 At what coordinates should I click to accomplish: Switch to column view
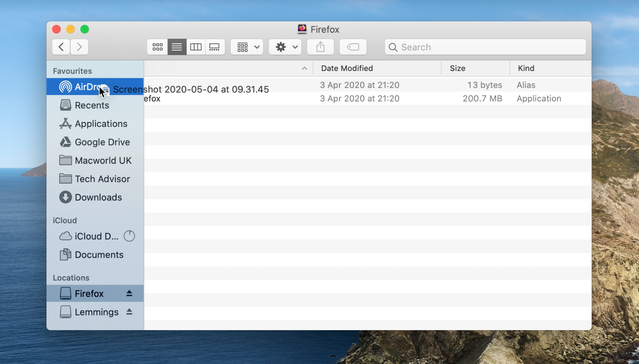[196, 47]
